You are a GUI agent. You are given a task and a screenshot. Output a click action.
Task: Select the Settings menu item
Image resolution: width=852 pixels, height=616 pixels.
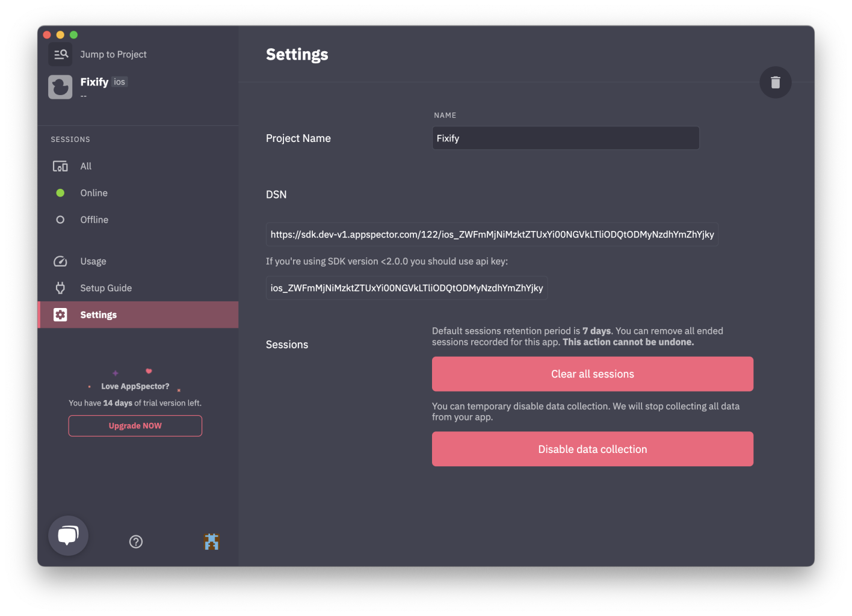[x=138, y=315]
